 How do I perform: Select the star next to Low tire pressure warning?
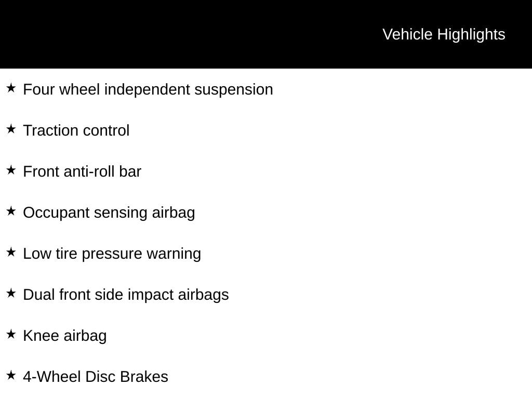pyautogui.click(x=11, y=252)
